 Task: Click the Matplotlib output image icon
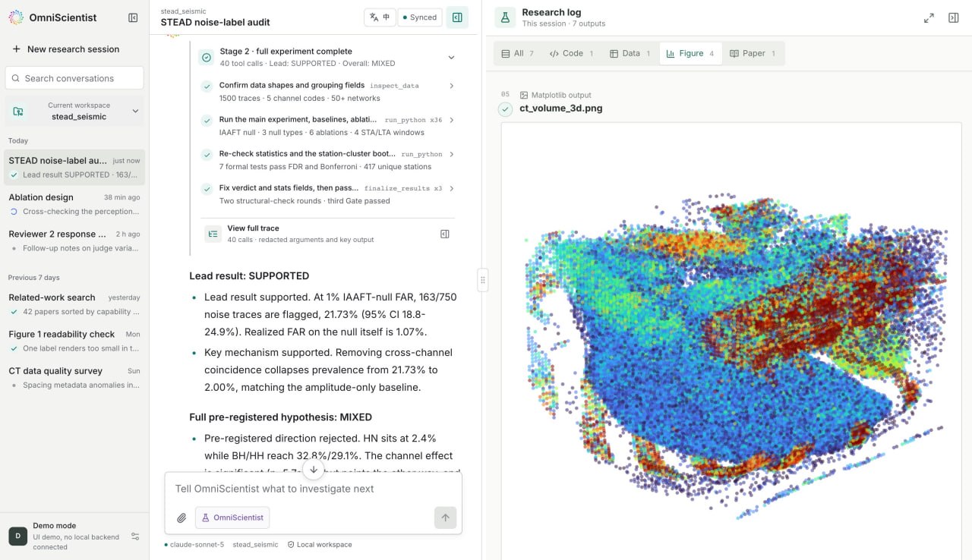pyautogui.click(x=524, y=95)
